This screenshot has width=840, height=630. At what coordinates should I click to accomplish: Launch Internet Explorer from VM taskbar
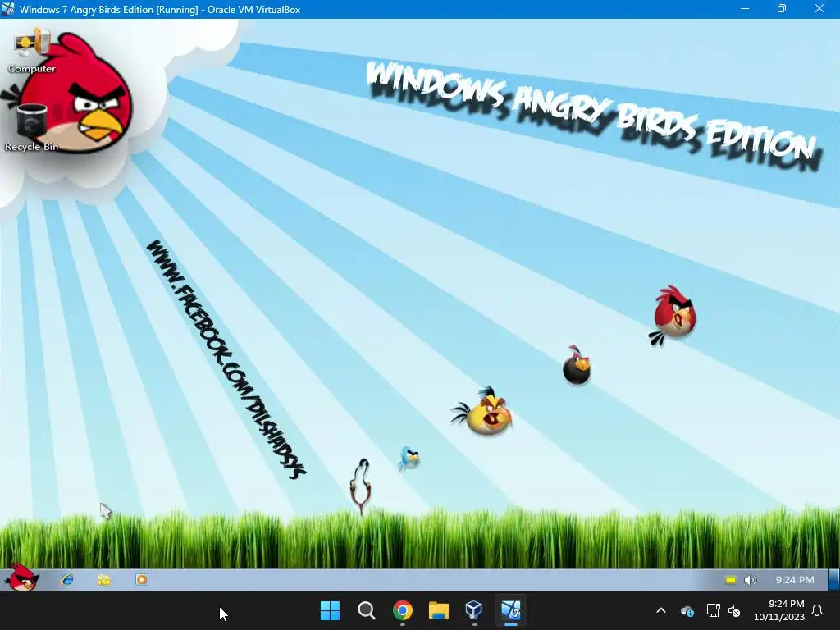click(67, 580)
